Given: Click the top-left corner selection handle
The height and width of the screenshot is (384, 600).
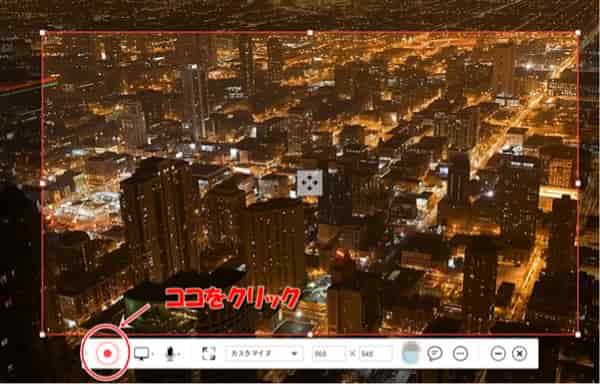Looking at the screenshot, I should click(43, 33).
